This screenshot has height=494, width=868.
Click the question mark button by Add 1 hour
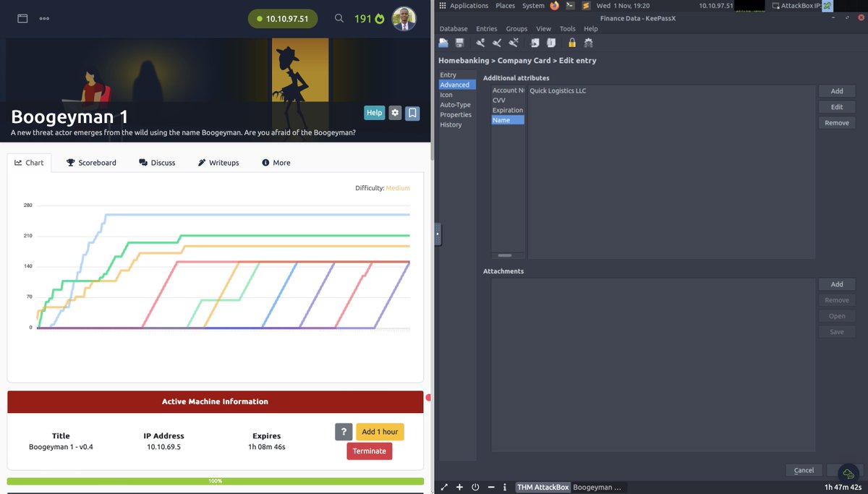[x=344, y=432]
